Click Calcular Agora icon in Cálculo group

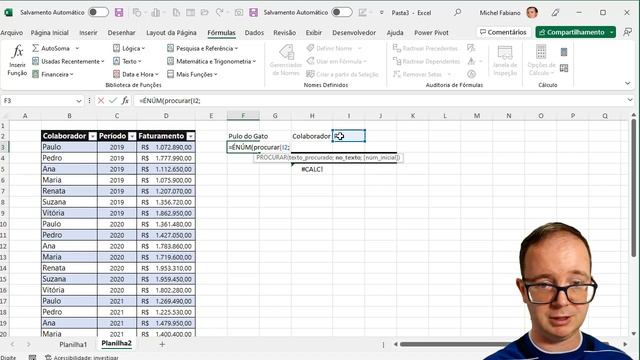564,52
